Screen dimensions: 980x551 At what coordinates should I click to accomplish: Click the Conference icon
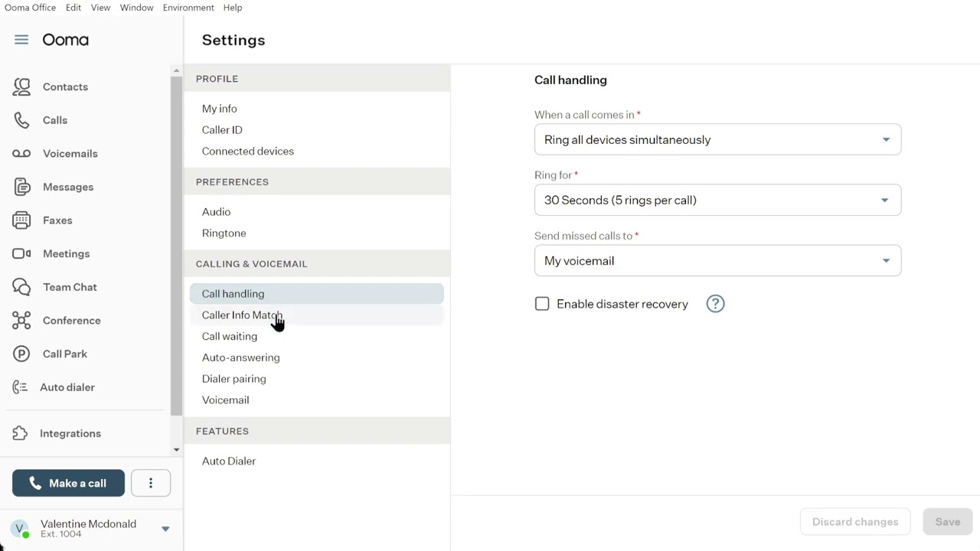click(21, 321)
